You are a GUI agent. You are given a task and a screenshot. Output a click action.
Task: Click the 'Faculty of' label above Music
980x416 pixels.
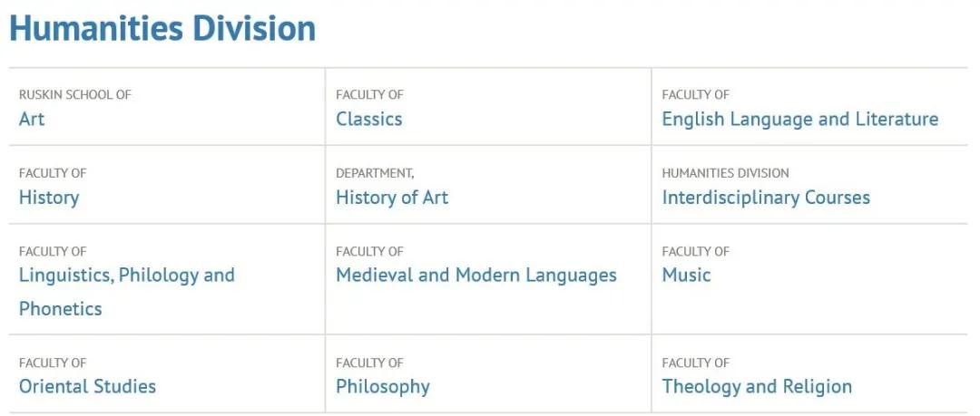(x=695, y=251)
